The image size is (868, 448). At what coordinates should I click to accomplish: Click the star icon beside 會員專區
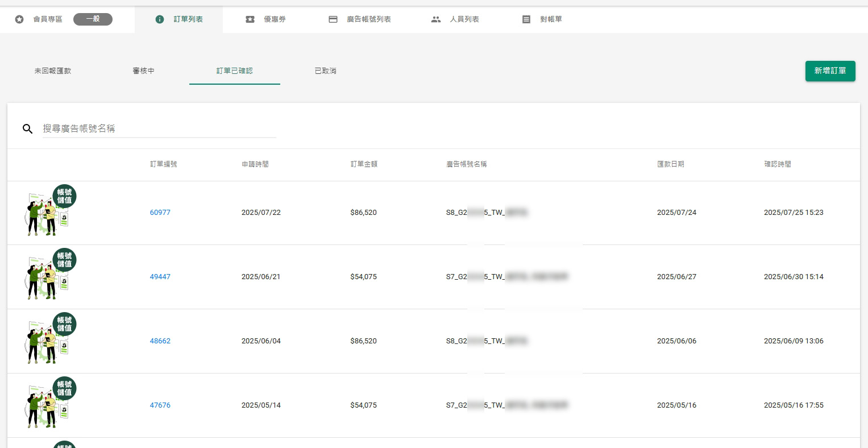(19, 19)
